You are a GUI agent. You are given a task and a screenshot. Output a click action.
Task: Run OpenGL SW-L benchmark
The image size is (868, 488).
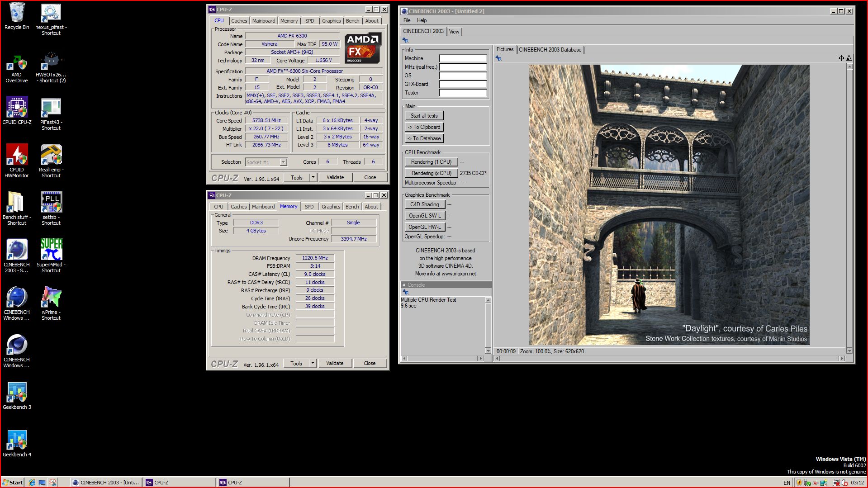tap(425, 216)
